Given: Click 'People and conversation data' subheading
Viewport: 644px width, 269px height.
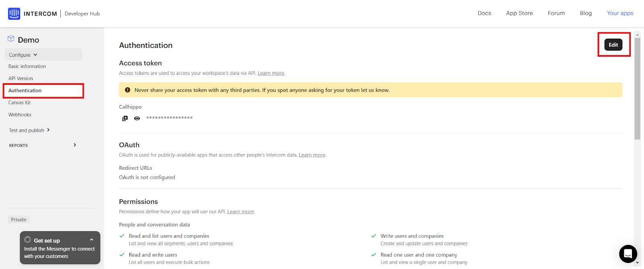Looking at the screenshot, I should [155, 225].
